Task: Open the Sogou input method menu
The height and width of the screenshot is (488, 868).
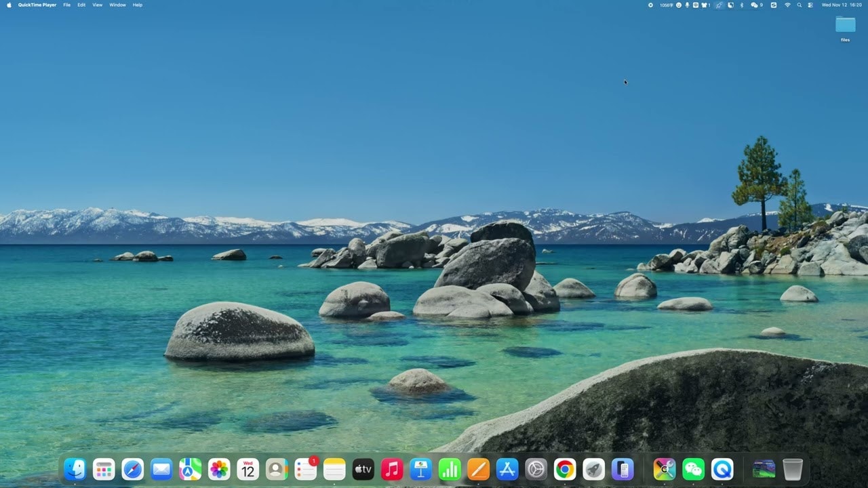Action: (x=774, y=5)
